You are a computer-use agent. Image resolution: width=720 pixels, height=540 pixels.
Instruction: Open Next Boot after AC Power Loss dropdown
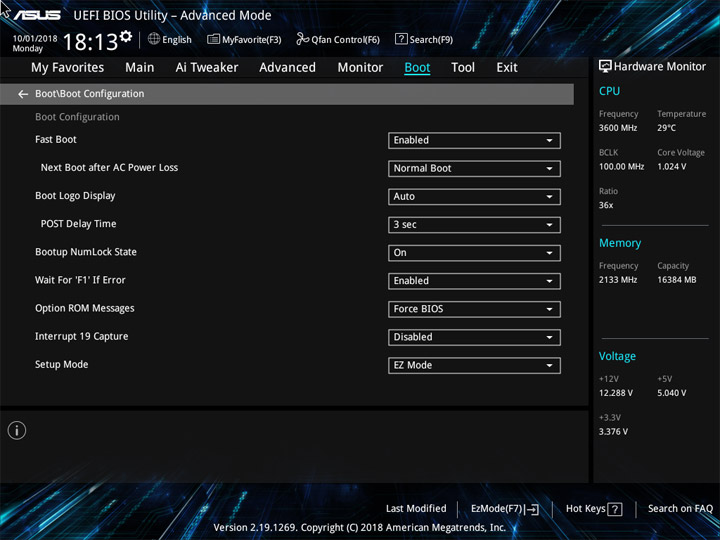click(x=474, y=169)
